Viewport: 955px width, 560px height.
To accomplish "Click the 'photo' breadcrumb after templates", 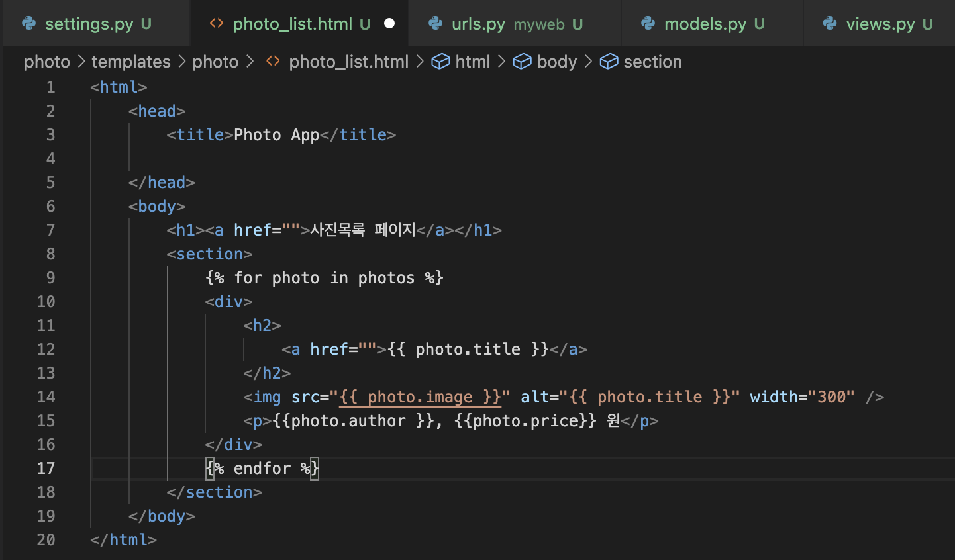I will [215, 62].
